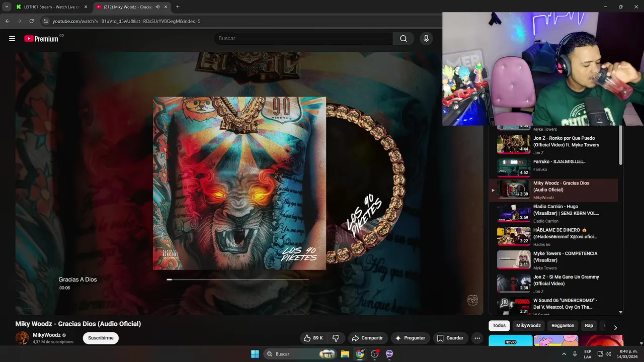Screen dimensions: 644x362
Task: Click the video title Miky Woodz - Gracias Dios
Action: [78, 324]
